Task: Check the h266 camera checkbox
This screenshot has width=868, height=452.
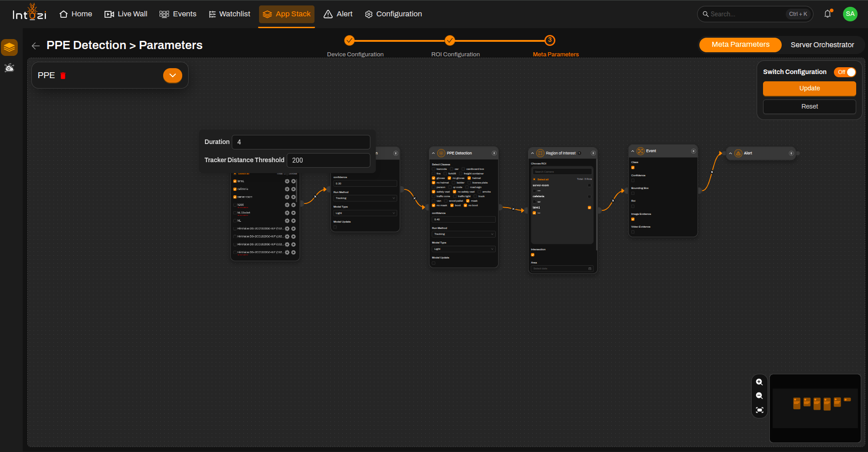Action: pos(235,205)
